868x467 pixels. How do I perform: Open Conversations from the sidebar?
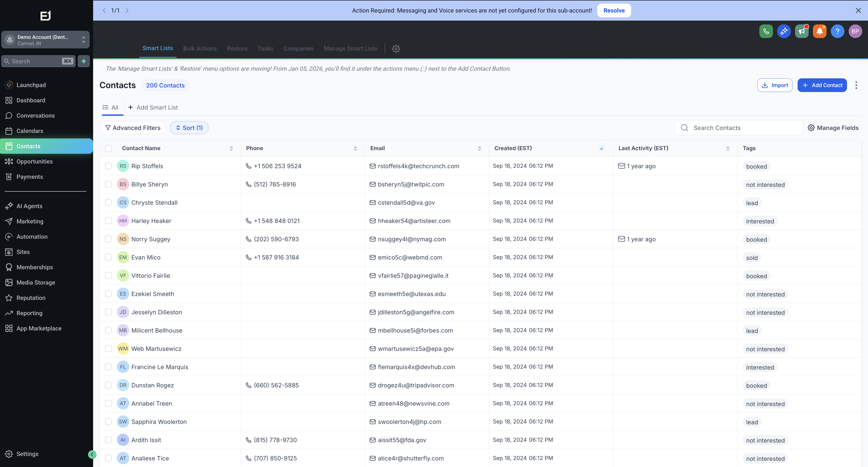(35, 116)
